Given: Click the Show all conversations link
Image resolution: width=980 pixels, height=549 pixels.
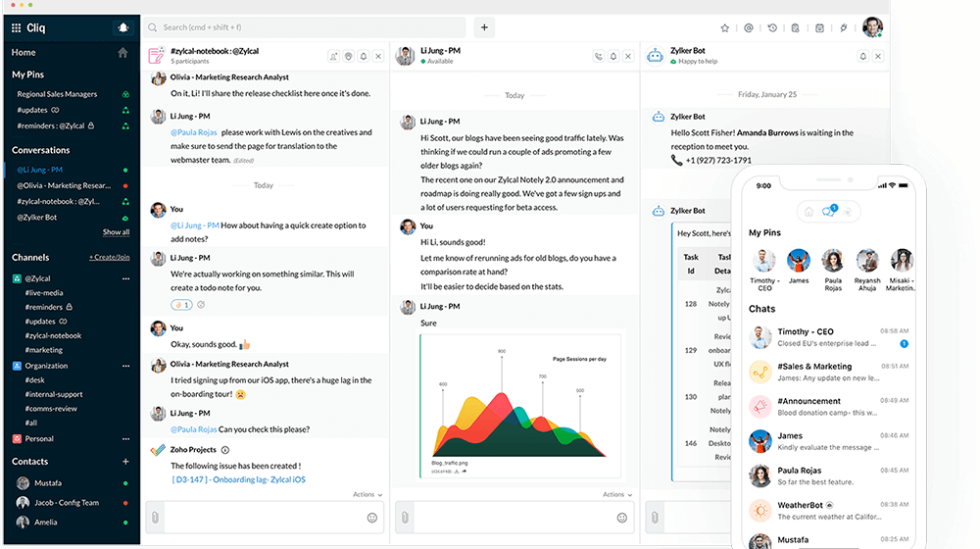Looking at the screenshot, I should [x=116, y=232].
